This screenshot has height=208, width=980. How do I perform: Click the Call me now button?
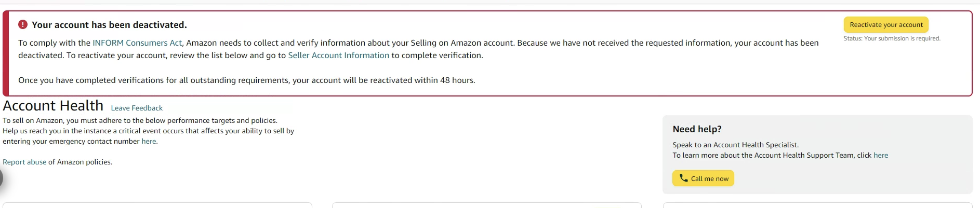703,178
